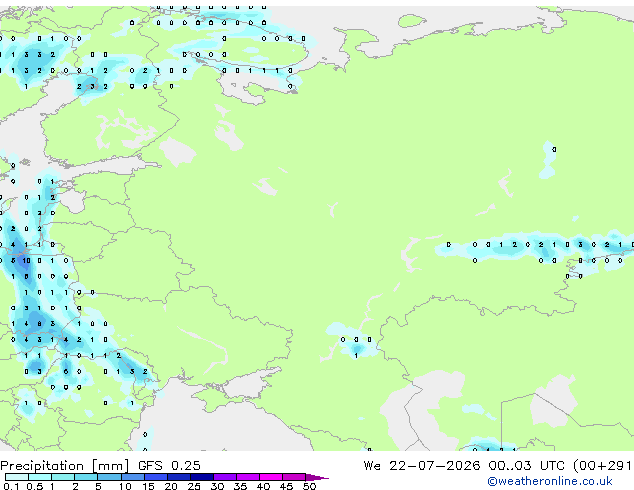Screen dimensions: 634x490
Task: Click the 'We 22-07-2026' date text
Action: pyautogui.click(x=422, y=465)
